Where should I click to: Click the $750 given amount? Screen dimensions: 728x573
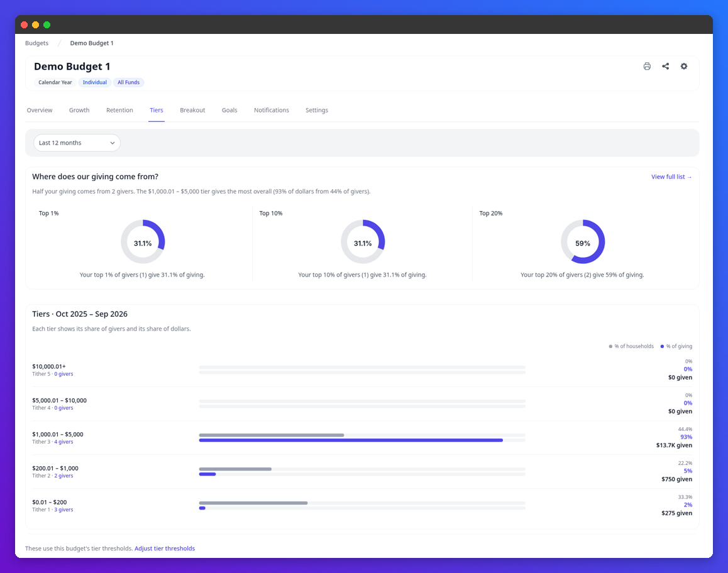coord(677,479)
